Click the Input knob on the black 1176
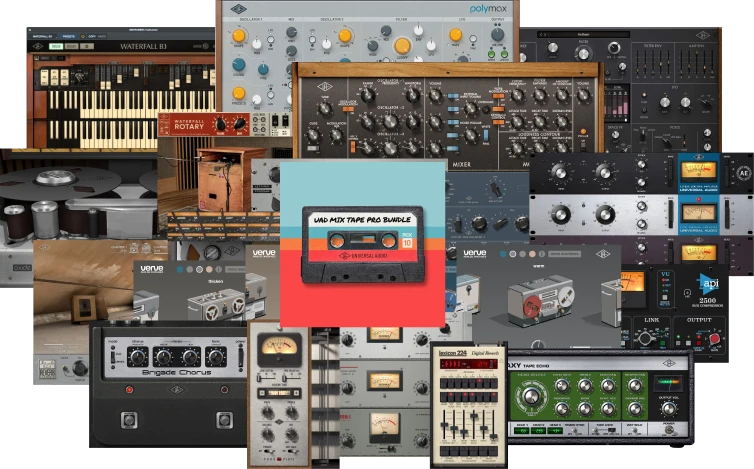Image resolution: width=754 pixels, height=469 pixels. (559, 172)
